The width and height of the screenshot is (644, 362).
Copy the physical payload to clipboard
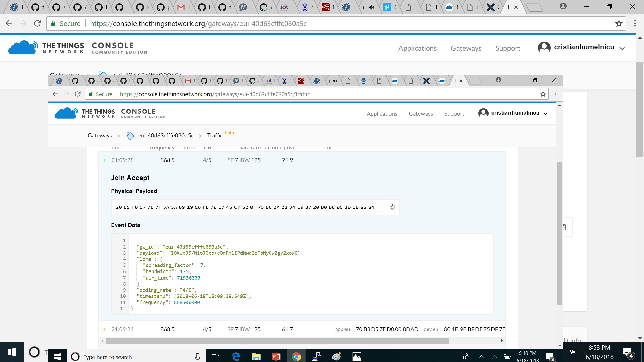(392, 207)
